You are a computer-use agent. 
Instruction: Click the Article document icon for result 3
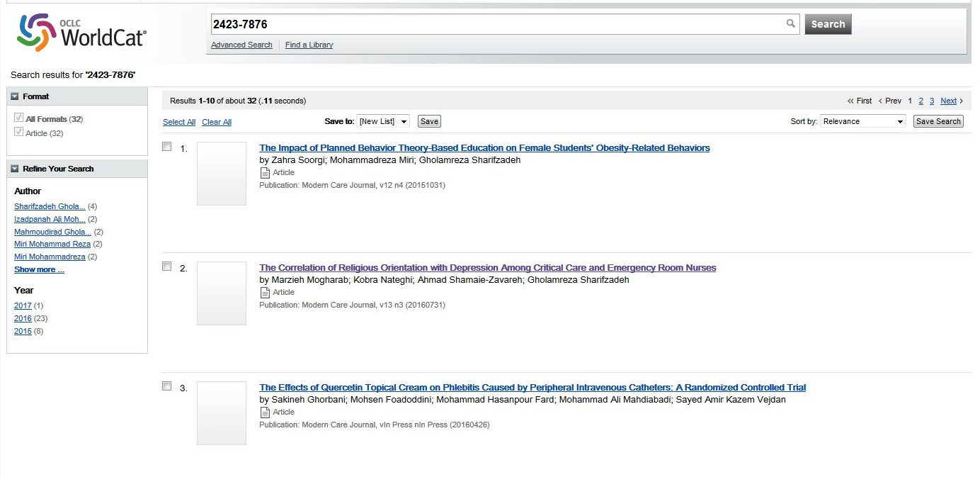tap(265, 413)
